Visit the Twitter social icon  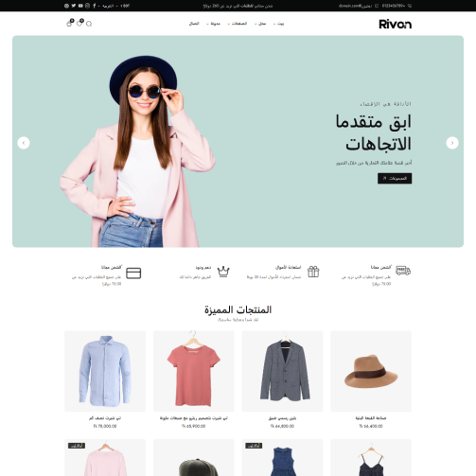tap(74, 6)
